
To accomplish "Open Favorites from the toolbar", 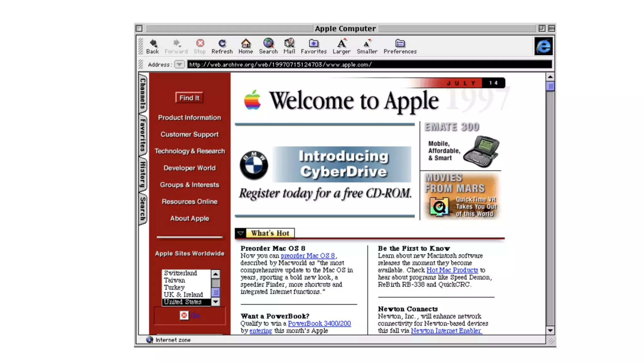I will click(x=314, y=43).
